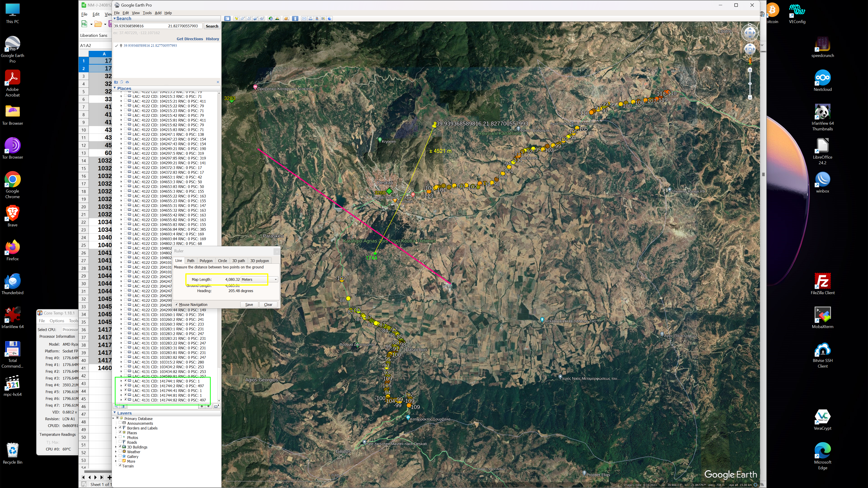
Task: Open the View menu in Google Earth
Action: pyautogui.click(x=135, y=13)
